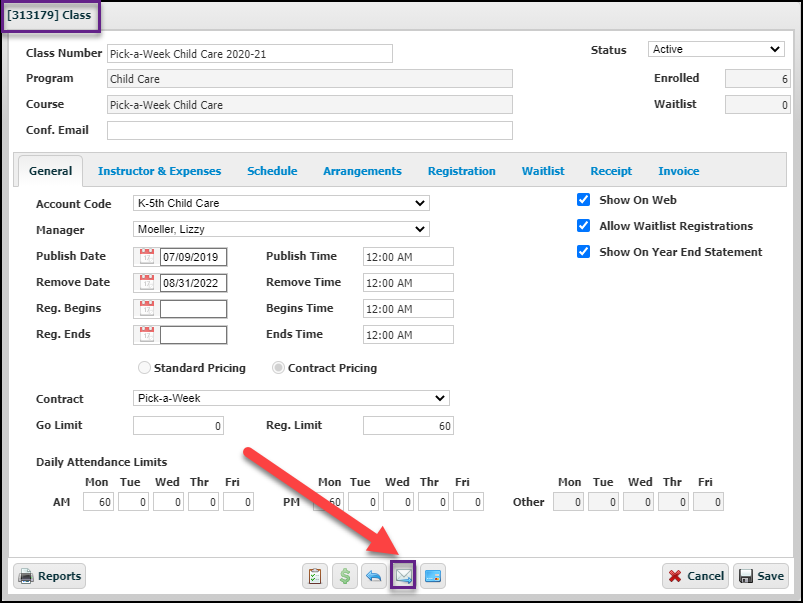The image size is (803, 603).
Task: Open the Manager dropdown
Action: click(x=281, y=229)
